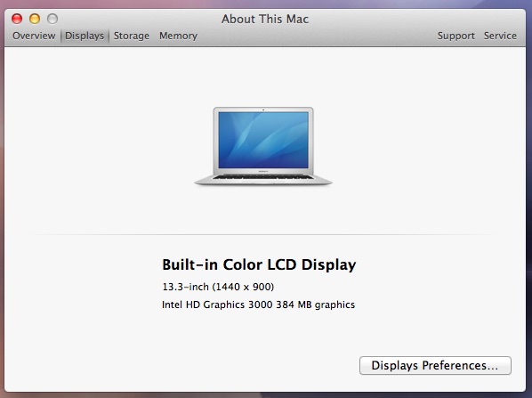Click the Intel HD Graphics 3000 line
Viewport: 532px width, 398px height.
point(259,305)
